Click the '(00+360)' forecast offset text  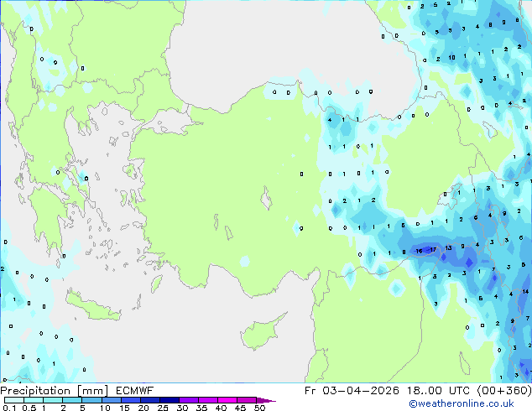click(x=504, y=391)
